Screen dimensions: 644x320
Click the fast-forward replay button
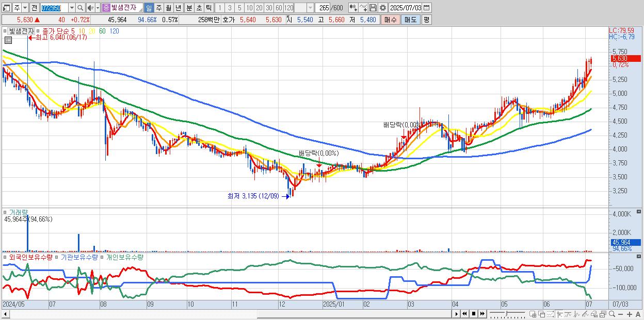coord(482,314)
